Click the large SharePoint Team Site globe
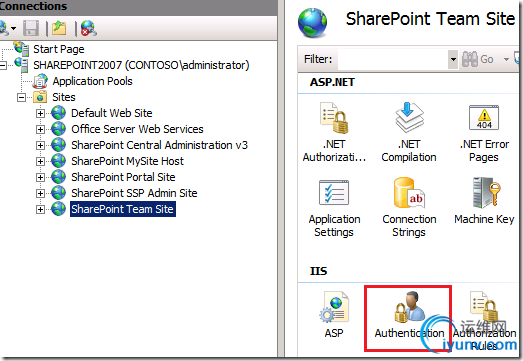Screen dimensions: 523x361 (x=312, y=23)
